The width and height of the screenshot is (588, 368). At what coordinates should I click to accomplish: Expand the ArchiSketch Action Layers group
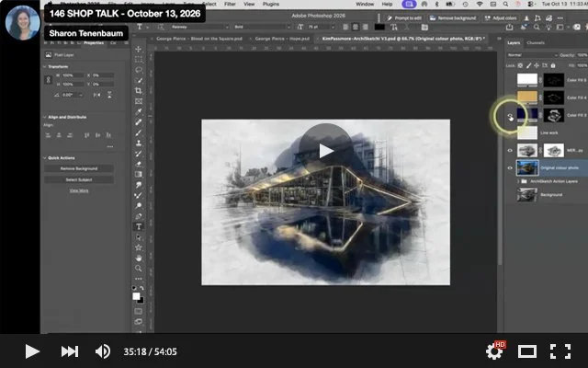[x=518, y=181]
